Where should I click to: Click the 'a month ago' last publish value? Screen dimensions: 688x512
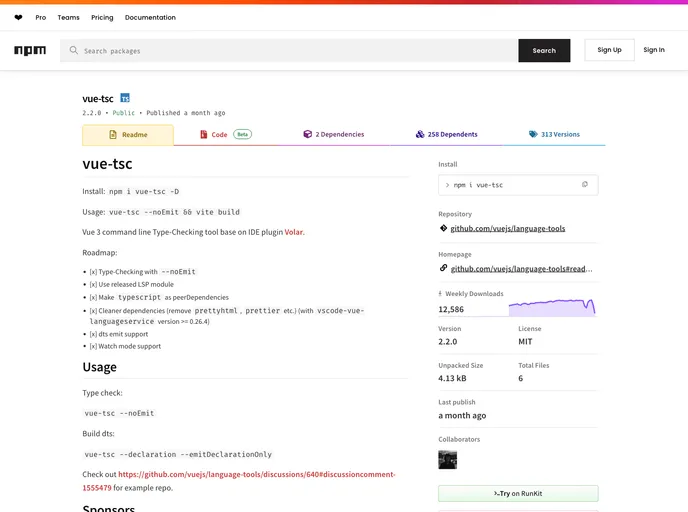pos(462,415)
